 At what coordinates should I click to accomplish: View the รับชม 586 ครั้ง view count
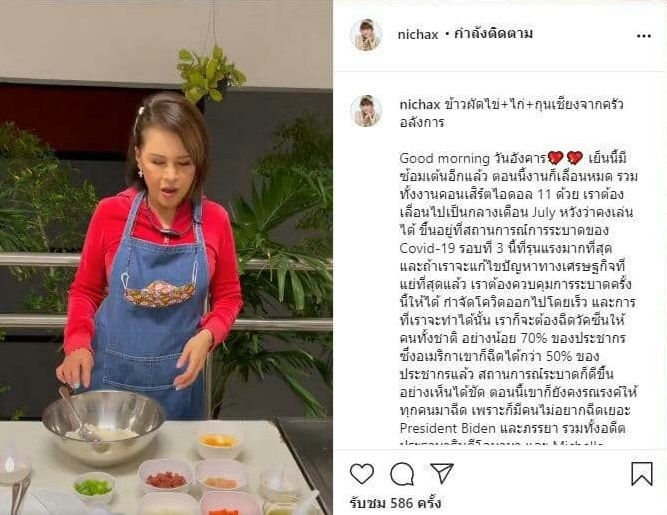395,503
